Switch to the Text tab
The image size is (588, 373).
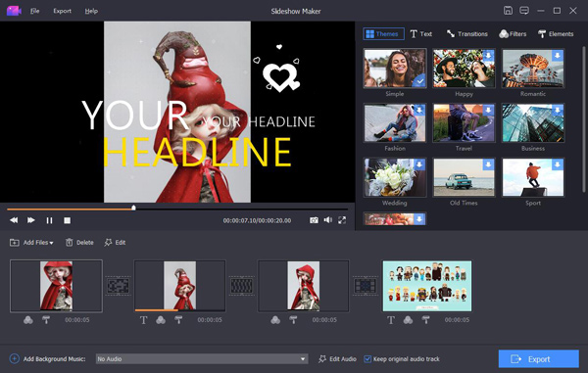[x=420, y=33]
